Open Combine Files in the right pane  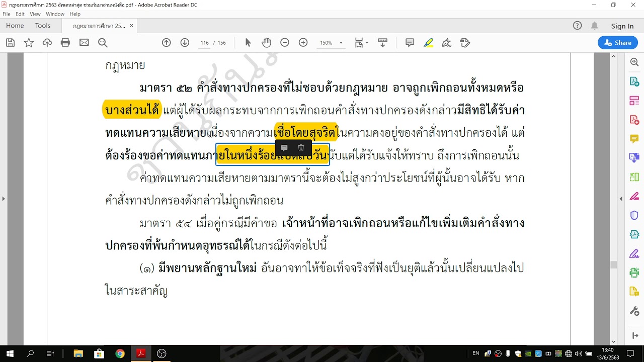point(634,158)
